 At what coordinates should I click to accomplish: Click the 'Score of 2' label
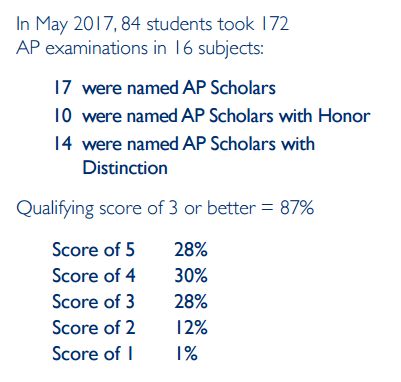94,328
